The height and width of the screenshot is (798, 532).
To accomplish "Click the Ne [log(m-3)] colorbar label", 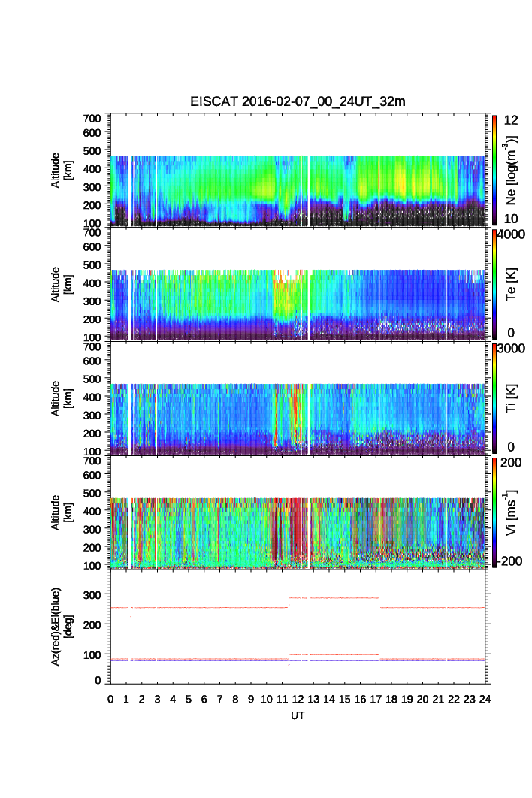I will point(511,170).
